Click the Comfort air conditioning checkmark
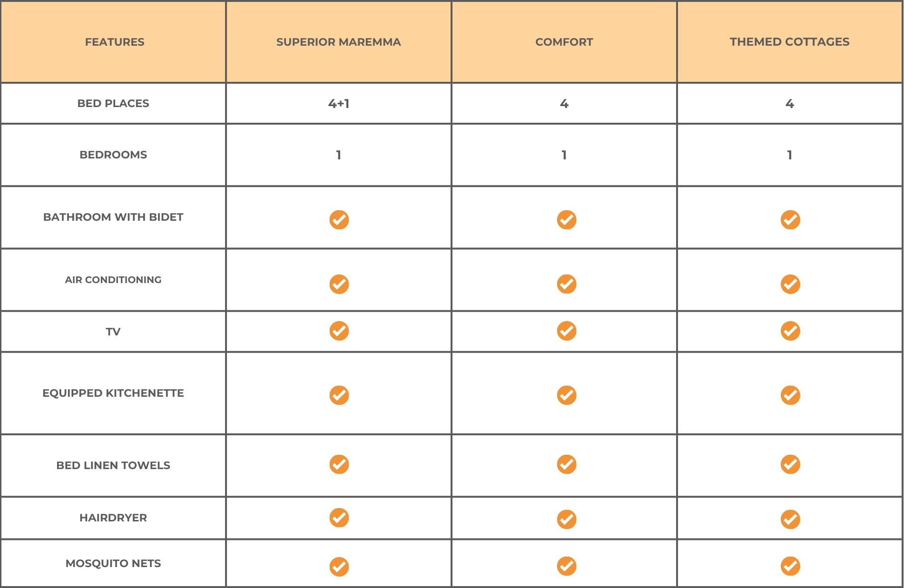 (x=567, y=284)
